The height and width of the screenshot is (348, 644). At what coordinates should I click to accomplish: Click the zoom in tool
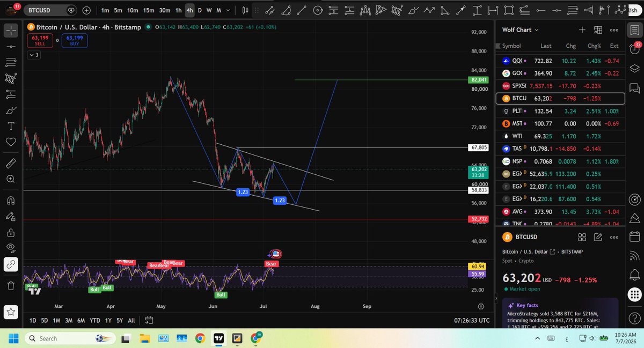point(11,179)
